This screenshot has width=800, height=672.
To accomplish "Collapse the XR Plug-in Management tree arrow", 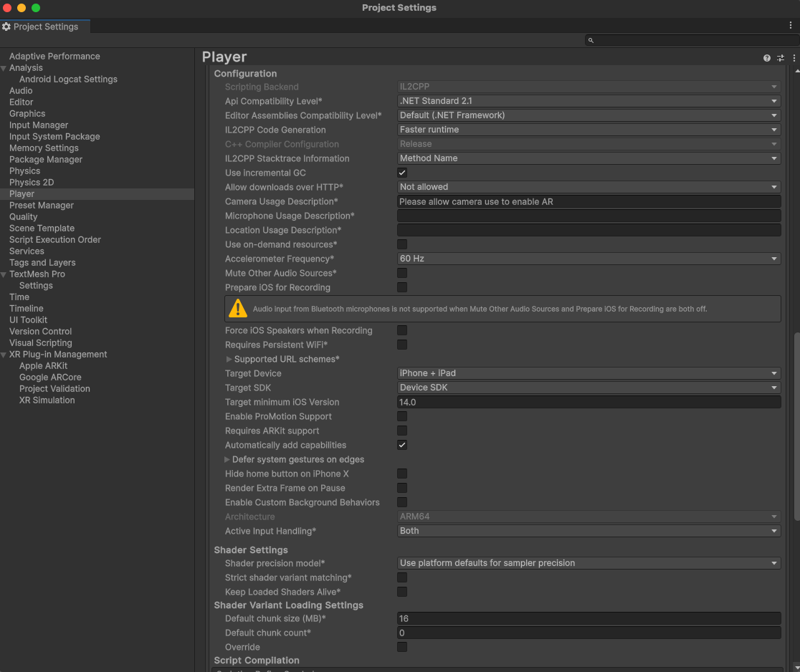I will 4,355.
